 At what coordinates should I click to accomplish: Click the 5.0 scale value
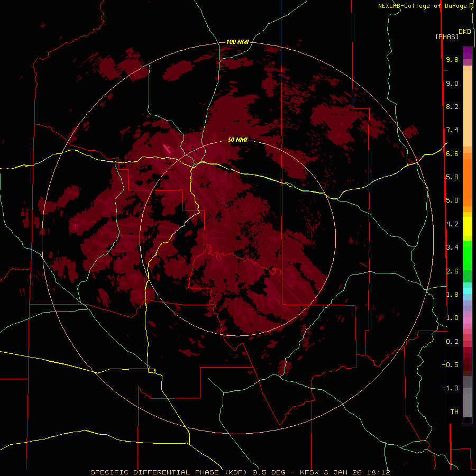pos(452,200)
